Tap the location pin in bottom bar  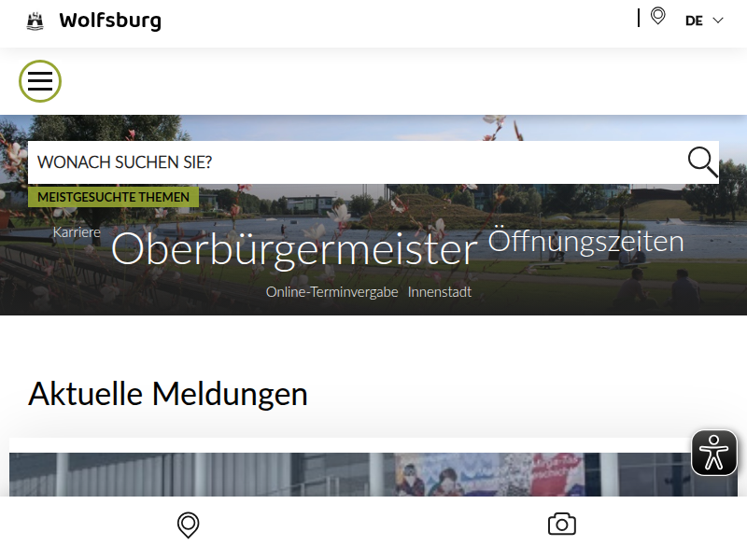coord(189,525)
